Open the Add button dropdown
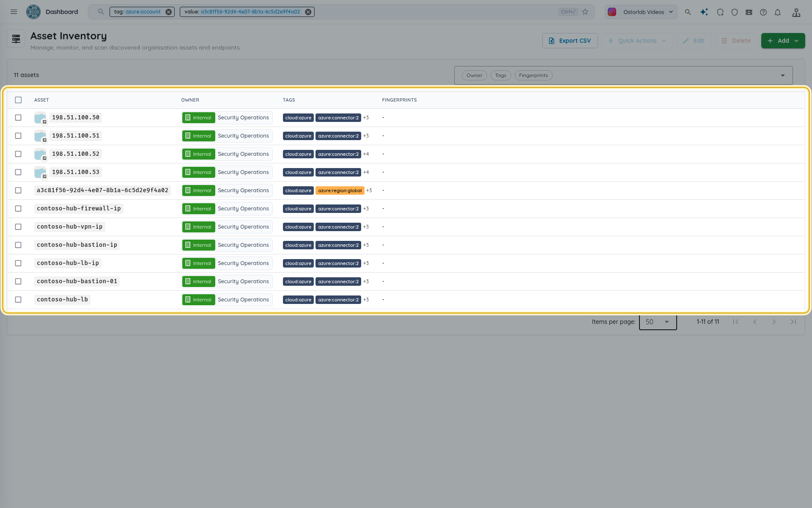 783,41
